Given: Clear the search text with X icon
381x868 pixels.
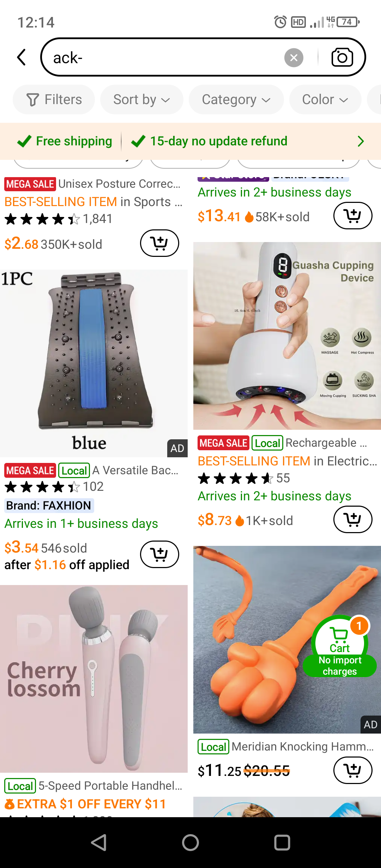Looking at the screenshot, I should [294, 58].
